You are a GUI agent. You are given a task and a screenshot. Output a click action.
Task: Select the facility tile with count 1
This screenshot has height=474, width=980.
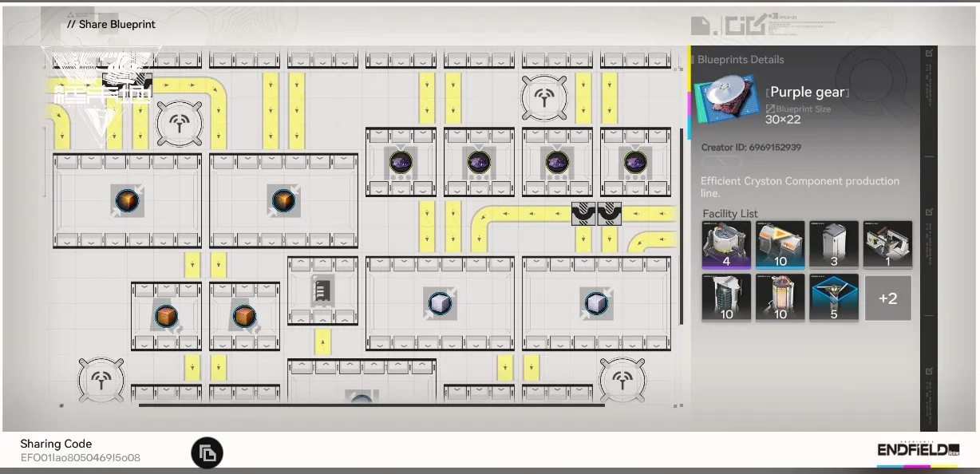pyautogui.click(x=887, y=244)
